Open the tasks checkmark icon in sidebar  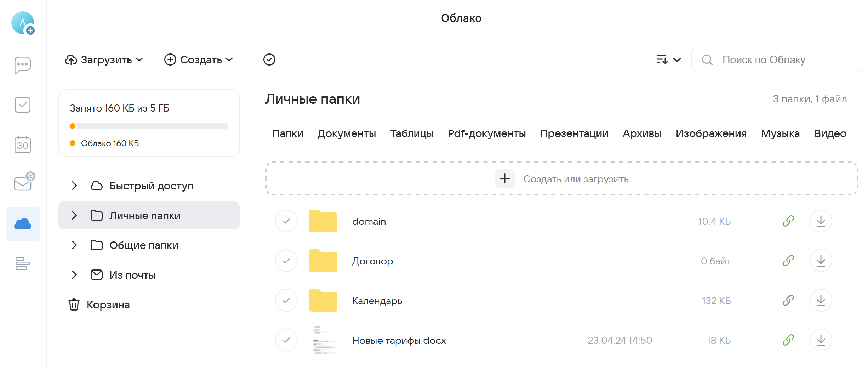pyautogui.click(x=22, y=105)
